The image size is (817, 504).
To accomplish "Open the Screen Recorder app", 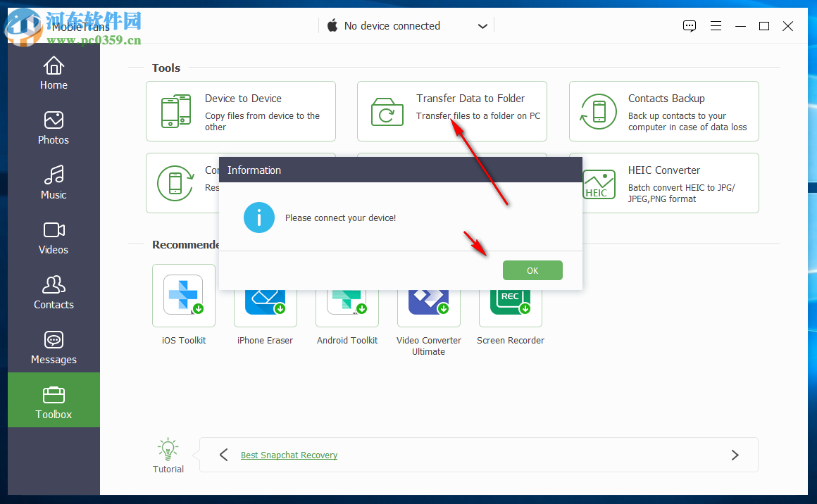I will click(x=510, y=303).
